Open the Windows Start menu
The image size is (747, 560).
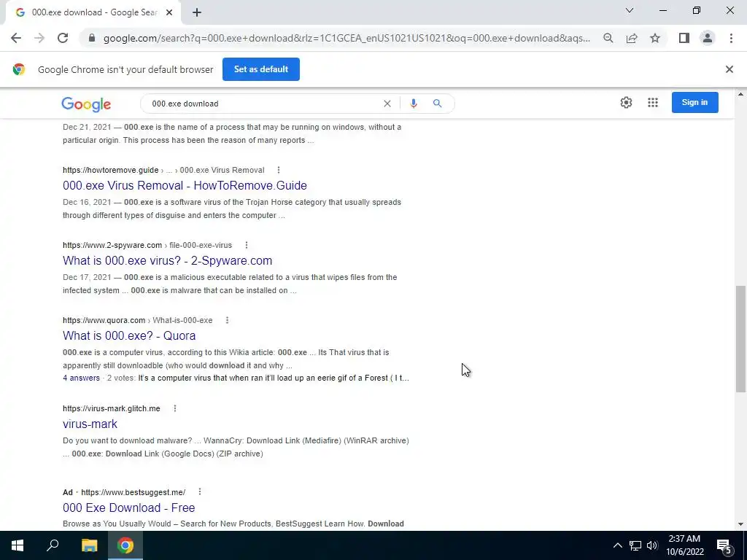pyautogui.click(x=18, y=545)
